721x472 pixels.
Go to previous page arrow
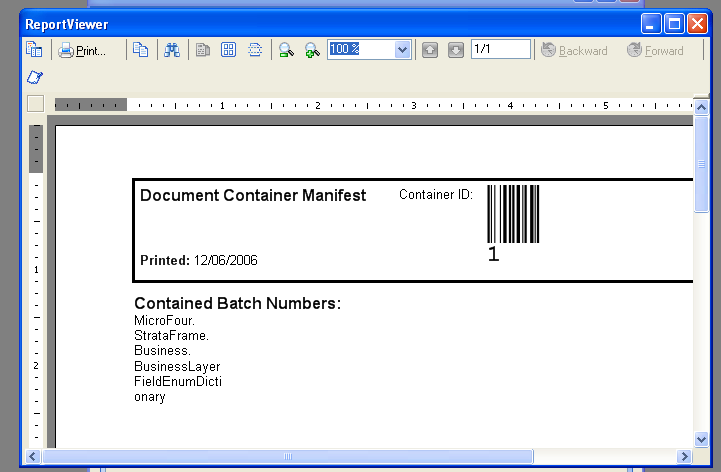[430, 50]
